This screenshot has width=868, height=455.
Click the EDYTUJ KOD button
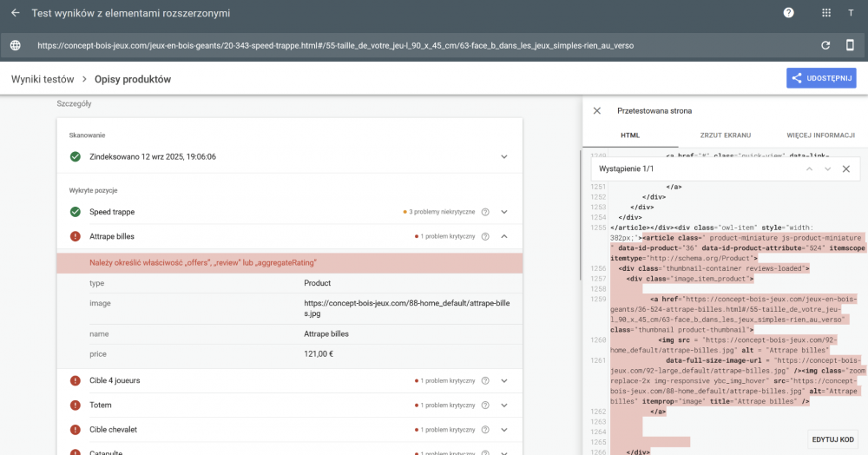pos(832,439)
